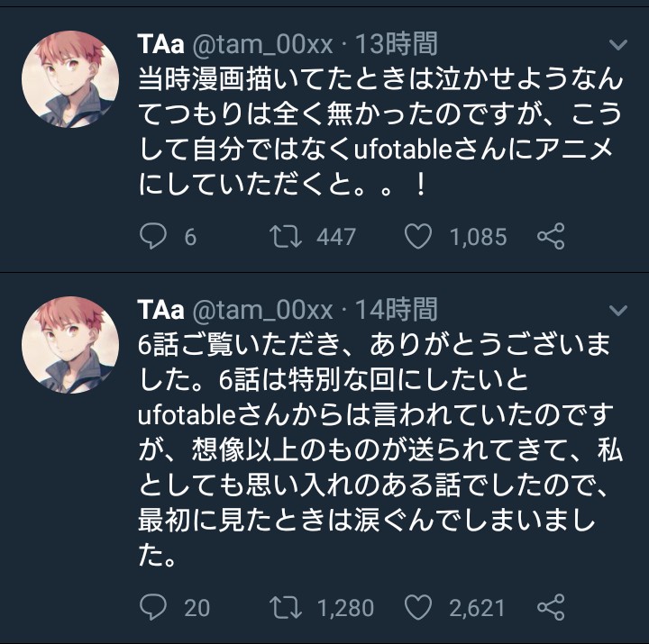Retweet the tweet with 1,280 retweets
649x644 pixels.
coord(288,608)
